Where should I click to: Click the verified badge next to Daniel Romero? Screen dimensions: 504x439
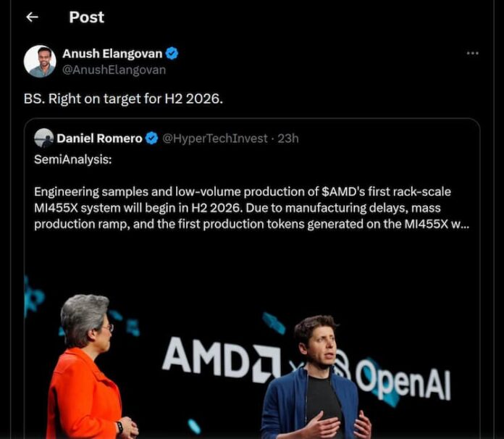click(x=151, y=138)
